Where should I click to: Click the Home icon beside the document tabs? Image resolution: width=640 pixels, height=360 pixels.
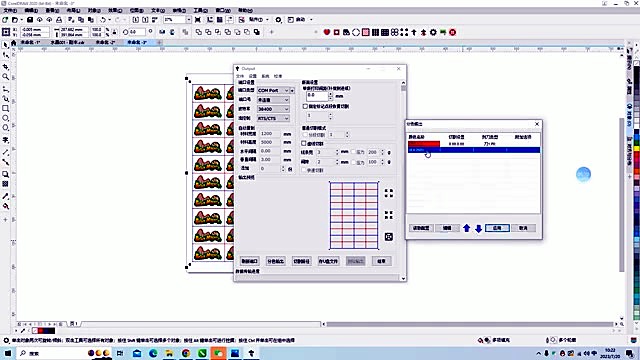coord(13,42)
